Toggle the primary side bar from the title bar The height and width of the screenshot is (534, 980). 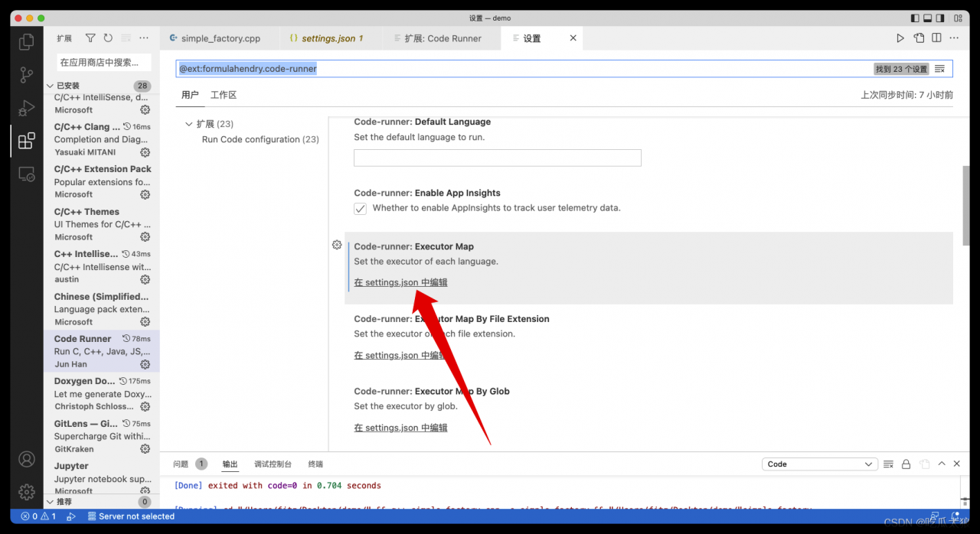915,18
